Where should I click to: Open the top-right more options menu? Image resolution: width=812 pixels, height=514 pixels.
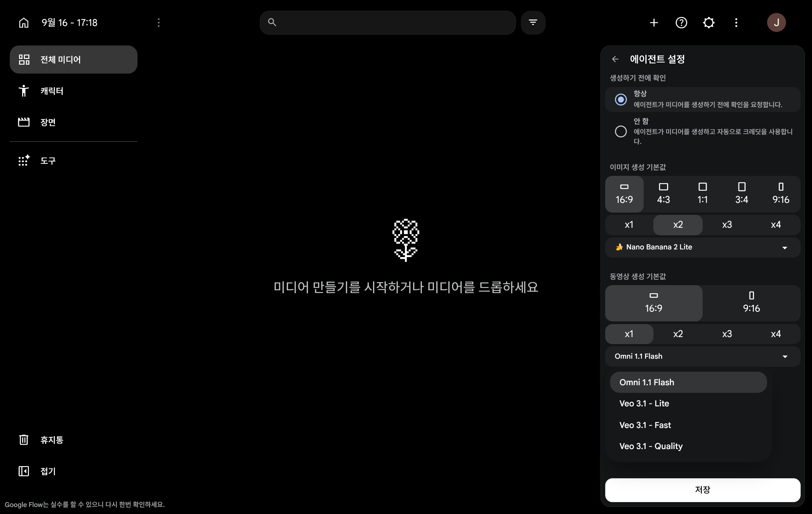[x=736, y=22]
